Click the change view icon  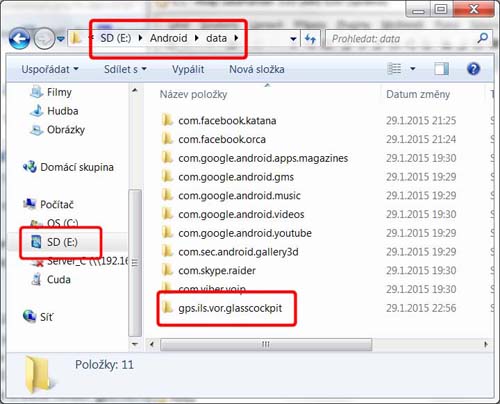[x=395, y=69]
